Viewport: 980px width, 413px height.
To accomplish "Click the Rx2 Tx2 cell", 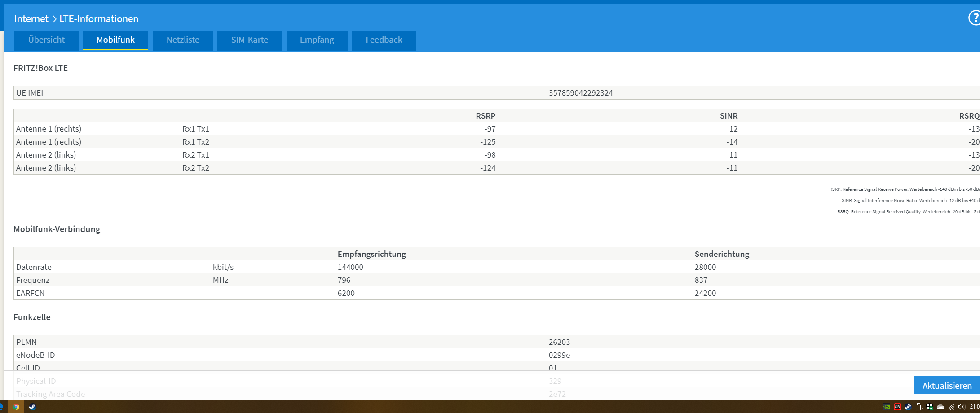I will click(196, 168).
